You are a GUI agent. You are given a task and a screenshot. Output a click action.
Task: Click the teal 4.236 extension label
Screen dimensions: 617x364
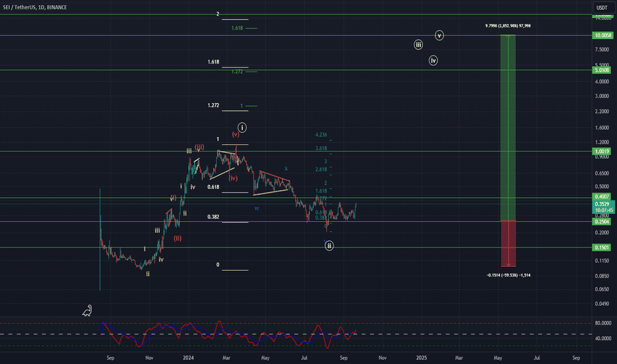tap(321, 134)
